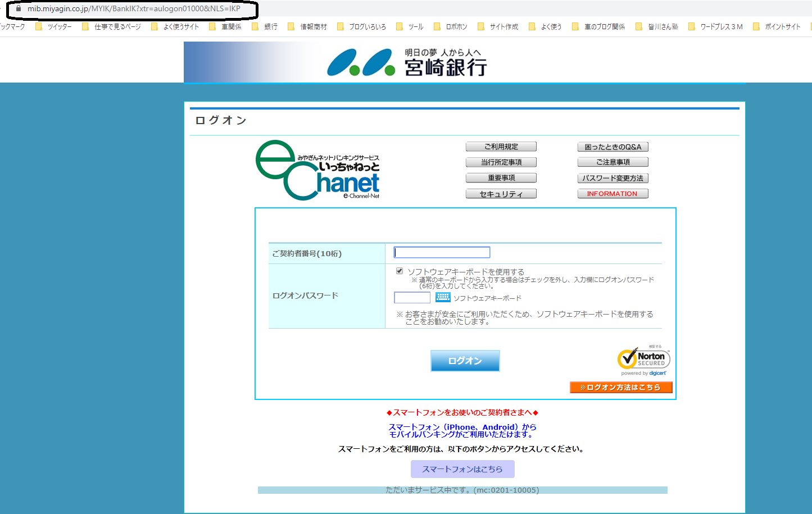This screenshot has height=514, width=812.
Task: Toggle the software keyboard usage checkbox
Action: [x=400, y=271]
